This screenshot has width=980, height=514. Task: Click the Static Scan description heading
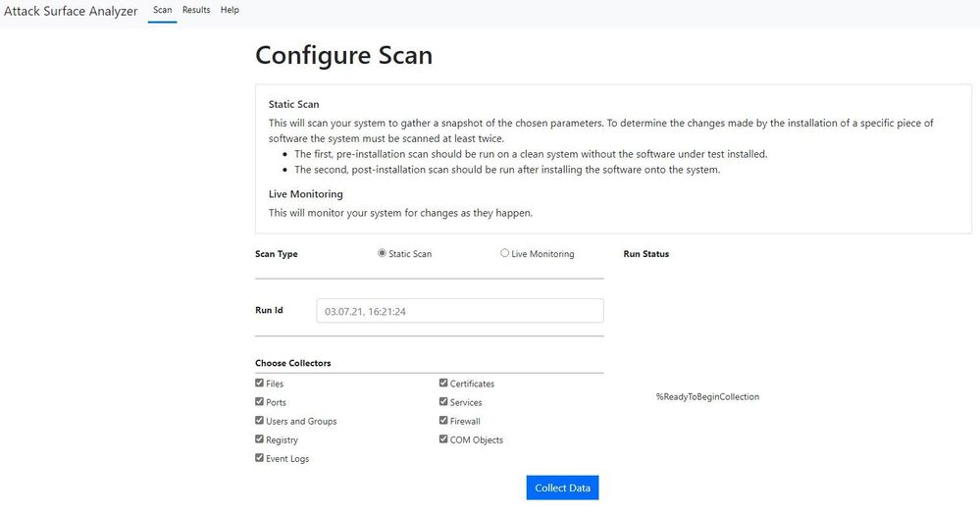point(293,104)
